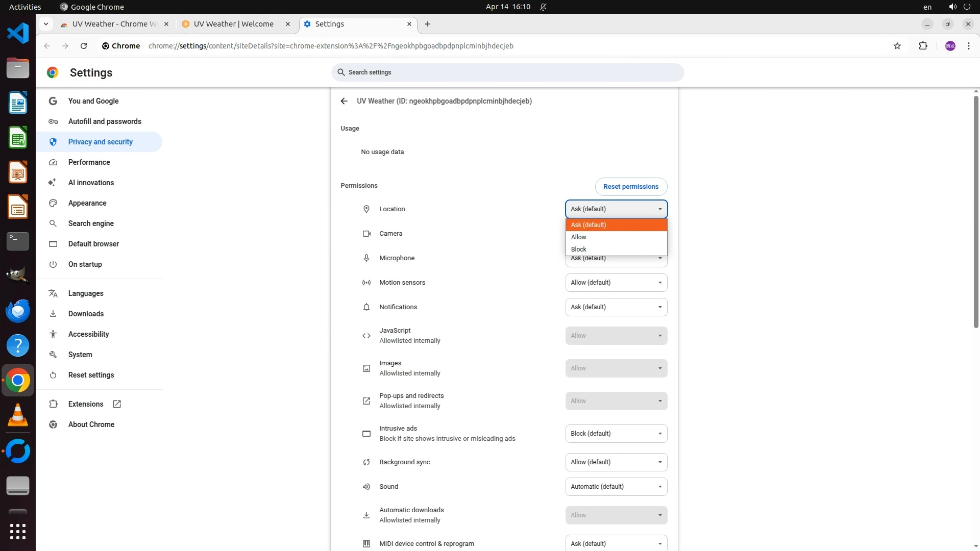Click the back arrow beside UV Weather title
Viewport: 980px width, 551px height.
tap(344, 101)
